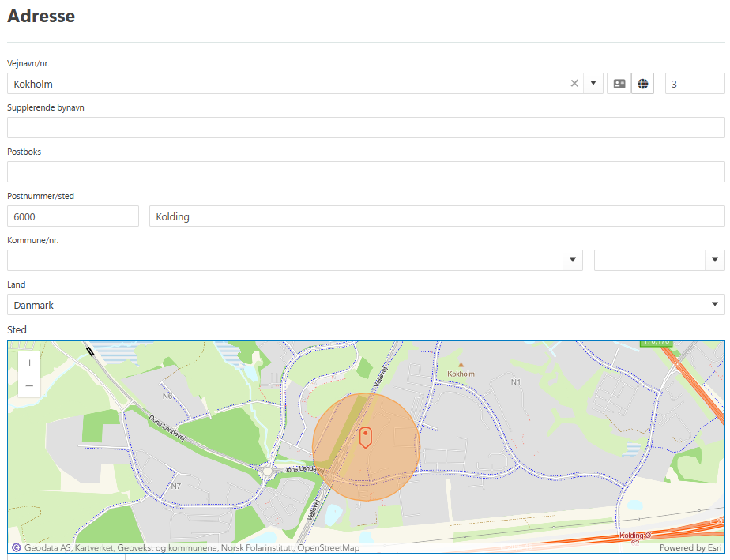Focus the Postboks input field

(x=366, y=171)
